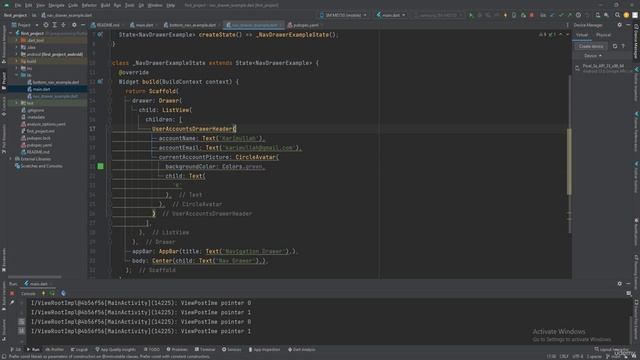This screenshot has height=360, width=640.
Task: Click the Create device button
Action: coord(591,46)
